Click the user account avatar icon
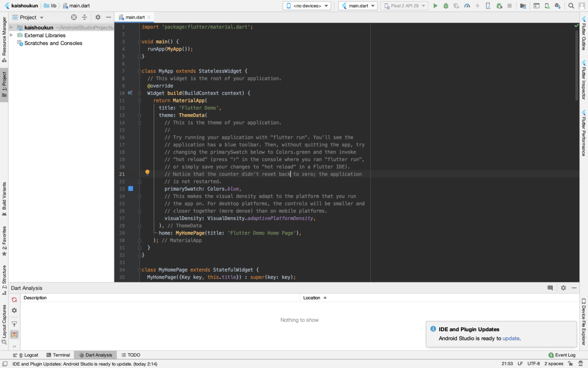Viewport: 588px width, 368px height. coord(582,6)
